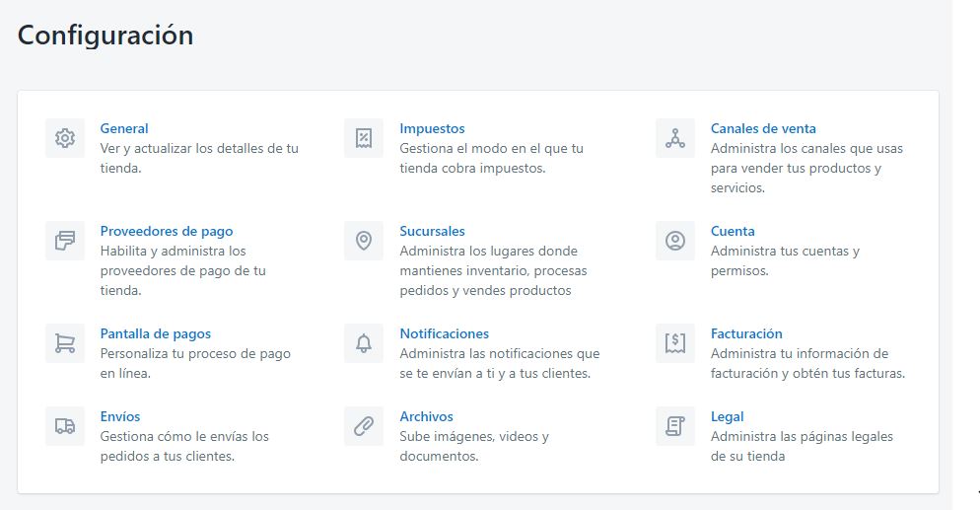The width and height of the screenshot is (980, 510).
Task: Click the delivery truck icon for Envíos
Action: [x=65, y=426]
